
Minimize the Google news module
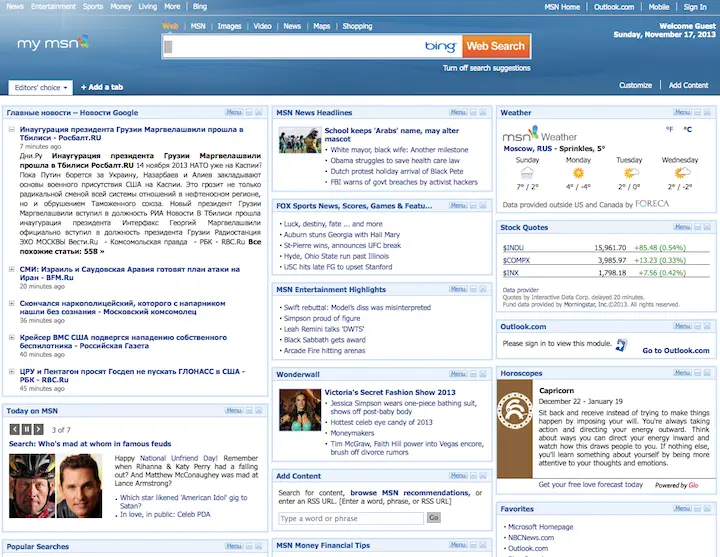pyautogui.click(x=249, y=112)
